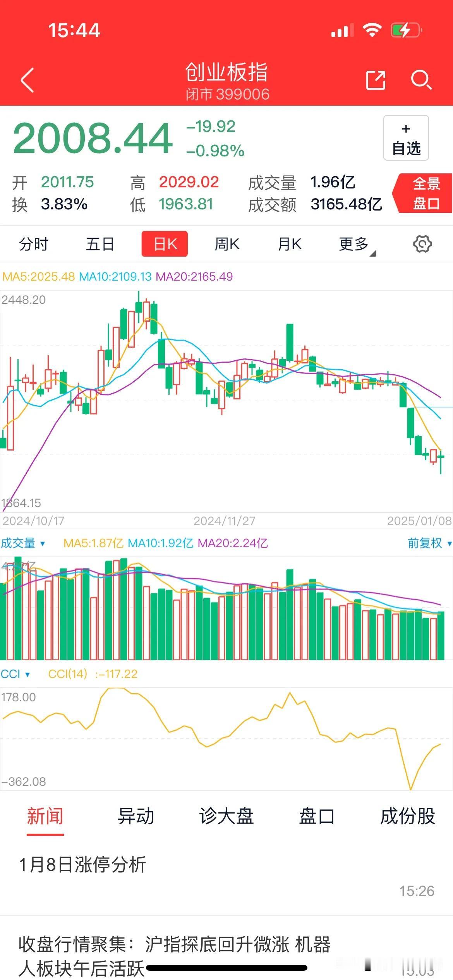This screenshot has height=980, width=453.
Task: Select the 周K chart tab
Action: [227, 244]
